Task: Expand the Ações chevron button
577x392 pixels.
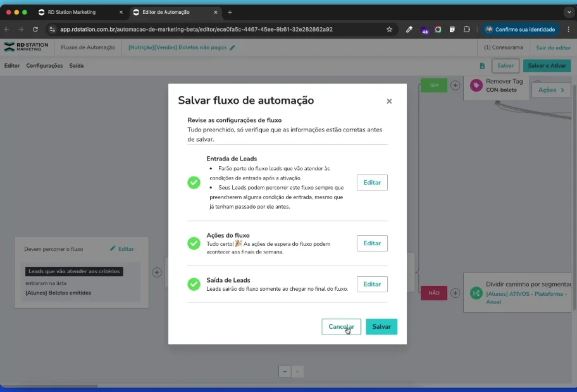Action: click(551, 90)
